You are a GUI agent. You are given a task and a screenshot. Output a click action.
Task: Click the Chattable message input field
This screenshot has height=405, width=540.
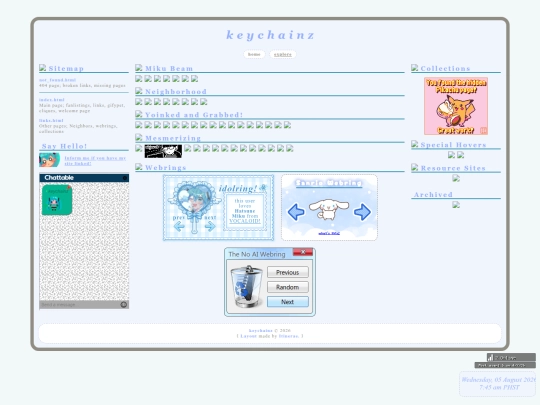[80, 305]
